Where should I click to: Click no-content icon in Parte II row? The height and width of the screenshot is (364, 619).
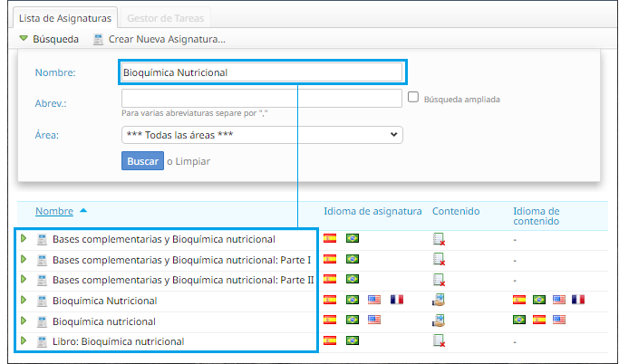pos(439,280)
